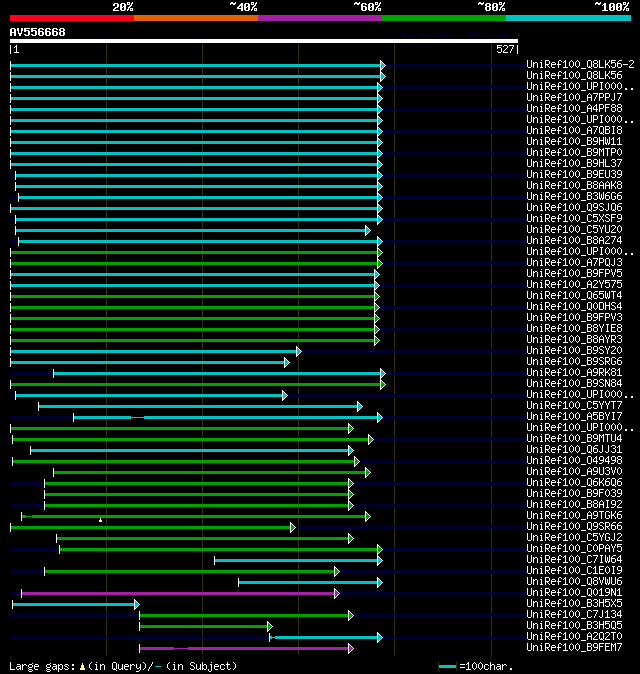Select the UniRef100_C5YU20 label

(574, 230)
